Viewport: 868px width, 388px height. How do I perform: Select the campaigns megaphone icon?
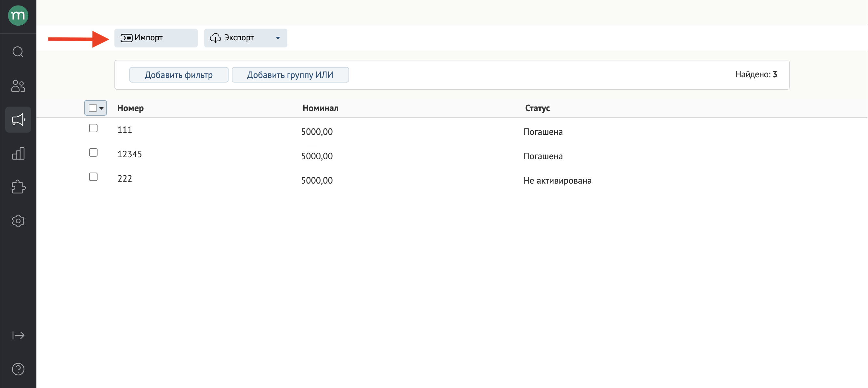coord(18,120)
